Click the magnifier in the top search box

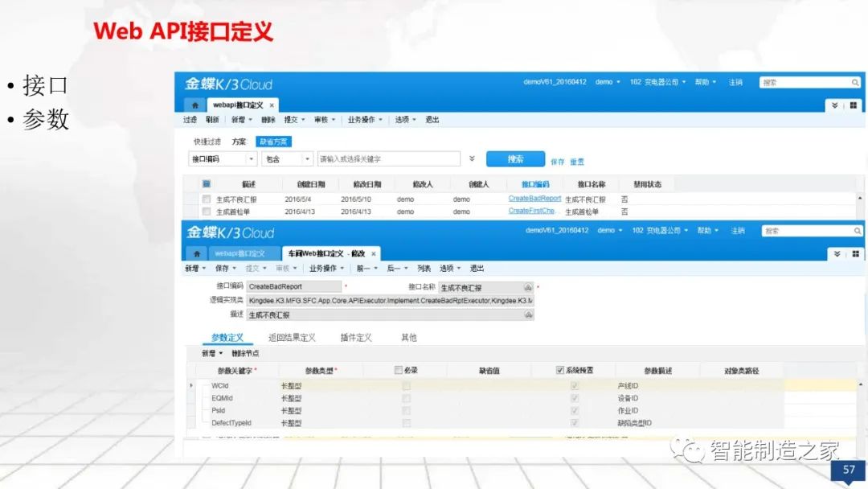(854, 81)
